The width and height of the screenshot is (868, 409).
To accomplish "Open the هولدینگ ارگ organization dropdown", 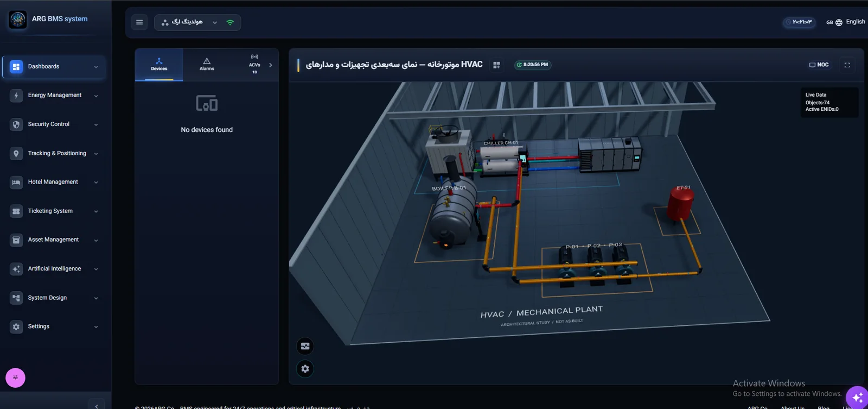I will pyautogui.click(x=197, y=22).
